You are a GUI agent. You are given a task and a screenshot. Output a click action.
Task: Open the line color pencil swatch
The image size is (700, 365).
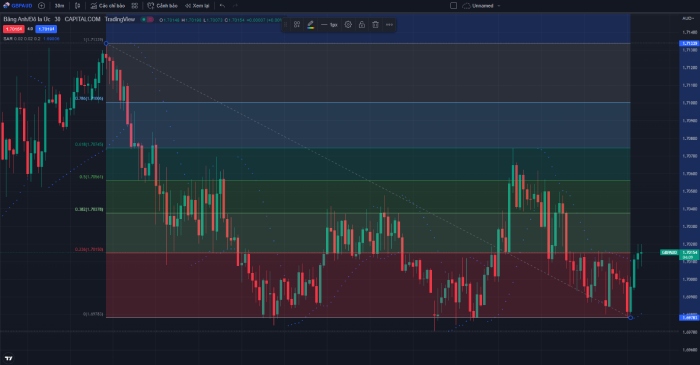(311, 25)
